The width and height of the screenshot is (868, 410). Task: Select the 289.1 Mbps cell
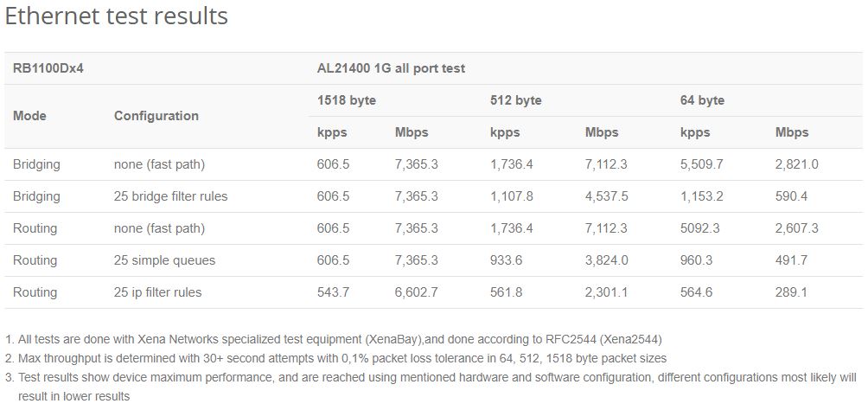[x=792, y=292]
